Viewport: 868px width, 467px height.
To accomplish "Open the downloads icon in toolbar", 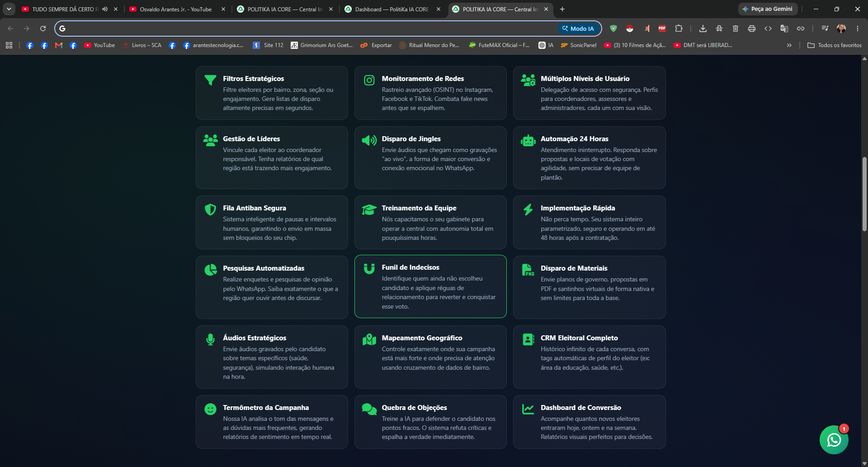I will [703, 29].
